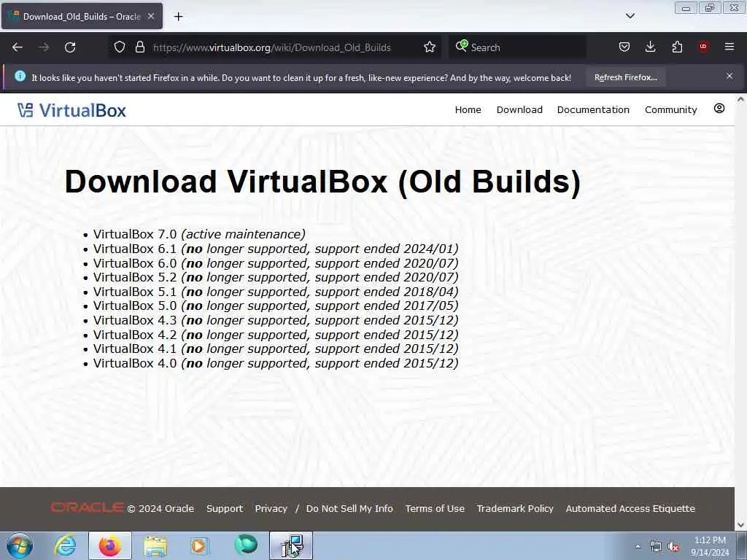Select the Download_Old_Builds browser tab

tap(82, 16)
